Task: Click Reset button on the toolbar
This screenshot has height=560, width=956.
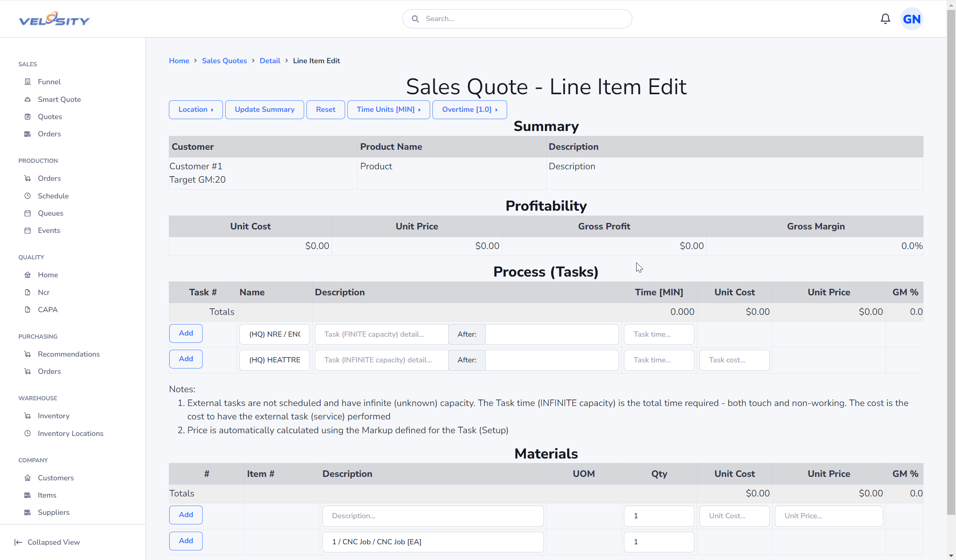Action: tap(326, 109)
